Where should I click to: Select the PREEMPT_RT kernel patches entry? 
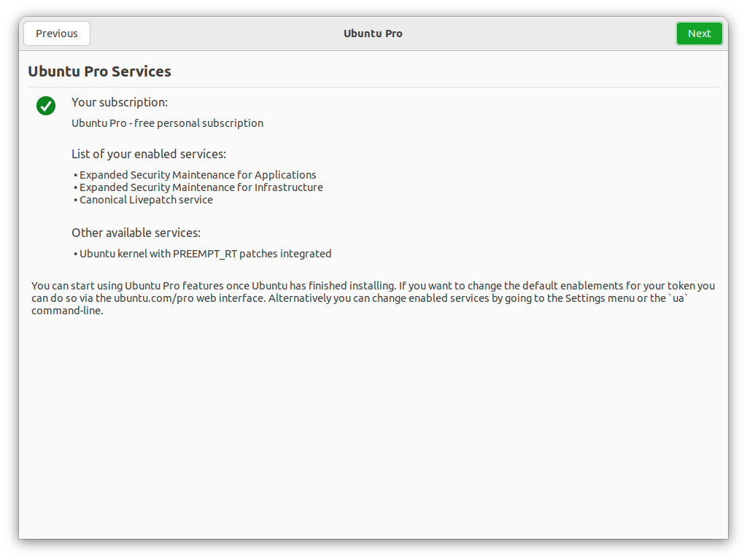click(x=205, y=254)
